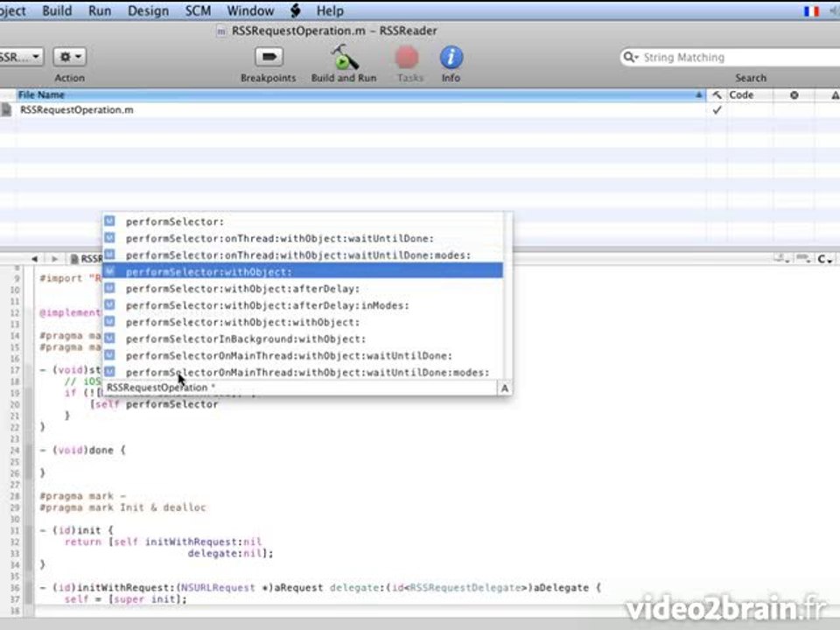Click the red Tasks stop icon
The width and height of the screenshot is (840, 630).
click(x=407, y=58)
